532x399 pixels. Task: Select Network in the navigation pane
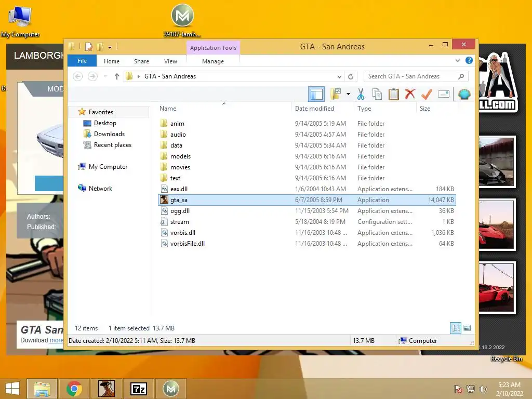click(100, 188)
